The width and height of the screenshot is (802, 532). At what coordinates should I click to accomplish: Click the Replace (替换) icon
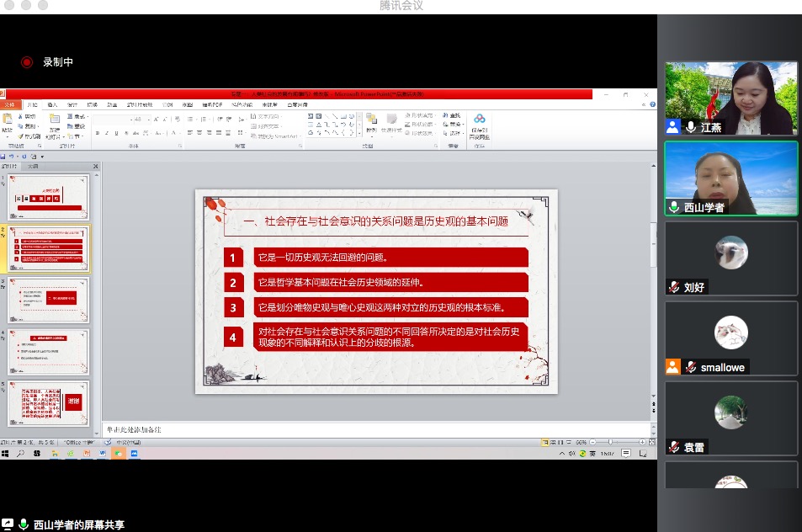tap(451, 125)
